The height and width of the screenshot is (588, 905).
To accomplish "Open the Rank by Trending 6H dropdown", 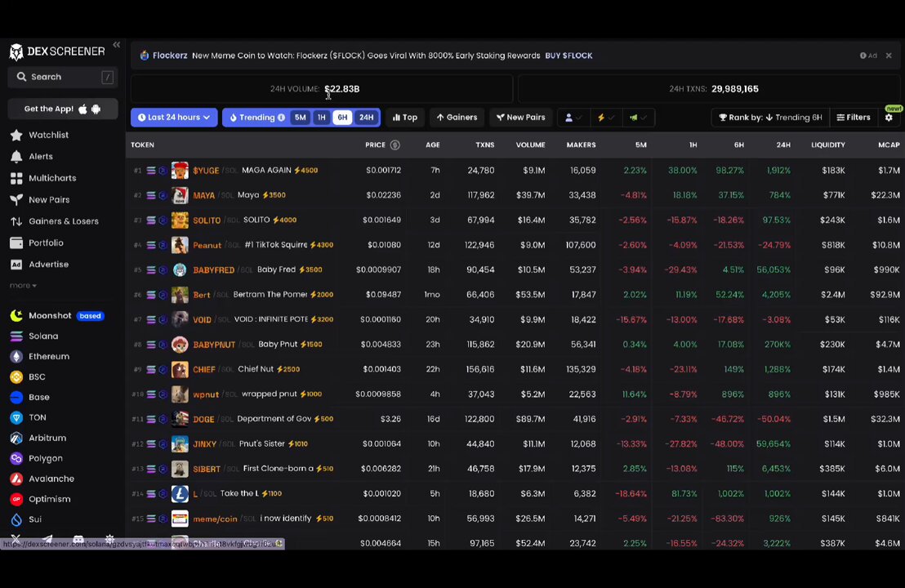I will coord(770,118).
